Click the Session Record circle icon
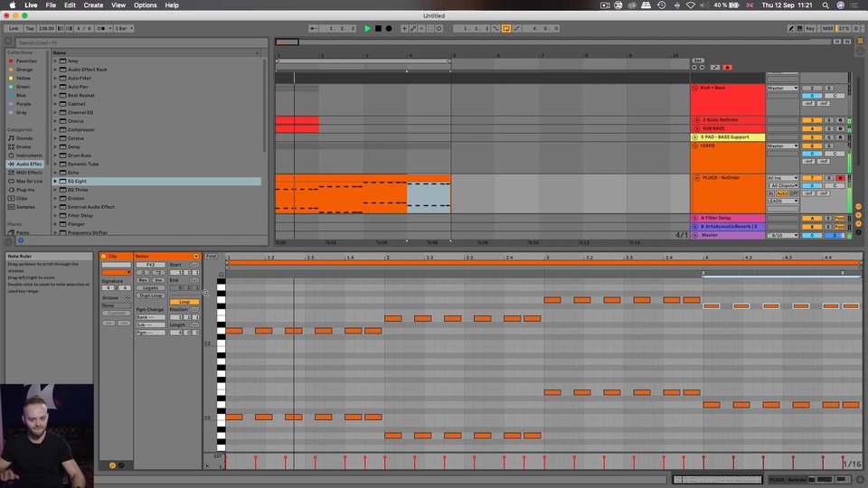 coord(439,28)
